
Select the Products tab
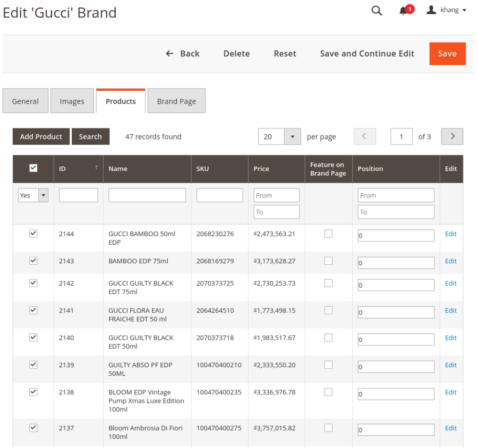(121, 101)
